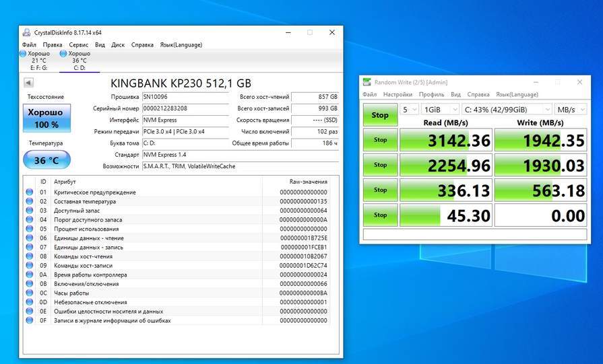Click the 102 раз power-on count value
Image resolution: width=603 pixels, height=364 pixels.
pyautogui.click(x=315, y=131)
